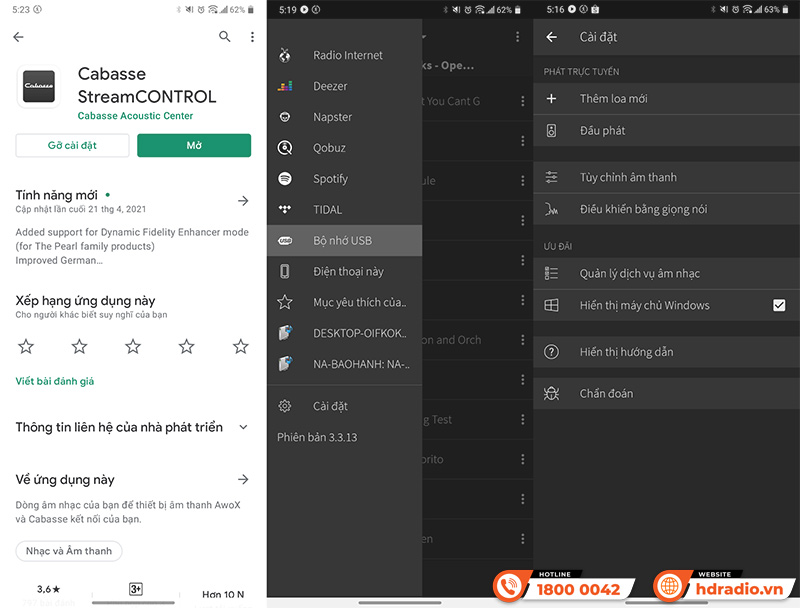Open the Play Store overflow menu

coord(253,35)
